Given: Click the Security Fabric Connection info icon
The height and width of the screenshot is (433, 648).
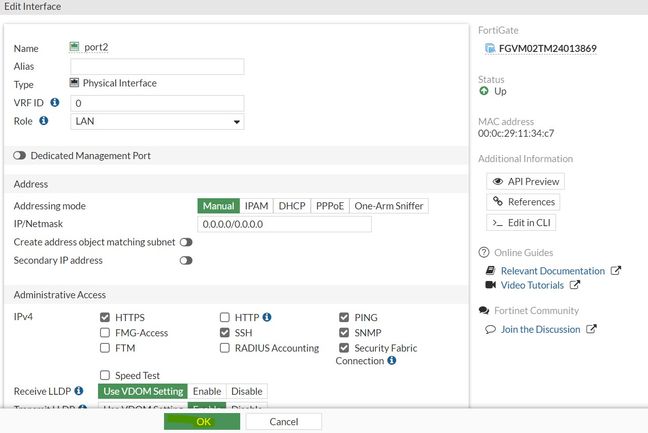Looking at the screenshot, I should click(x=391, y=360).
